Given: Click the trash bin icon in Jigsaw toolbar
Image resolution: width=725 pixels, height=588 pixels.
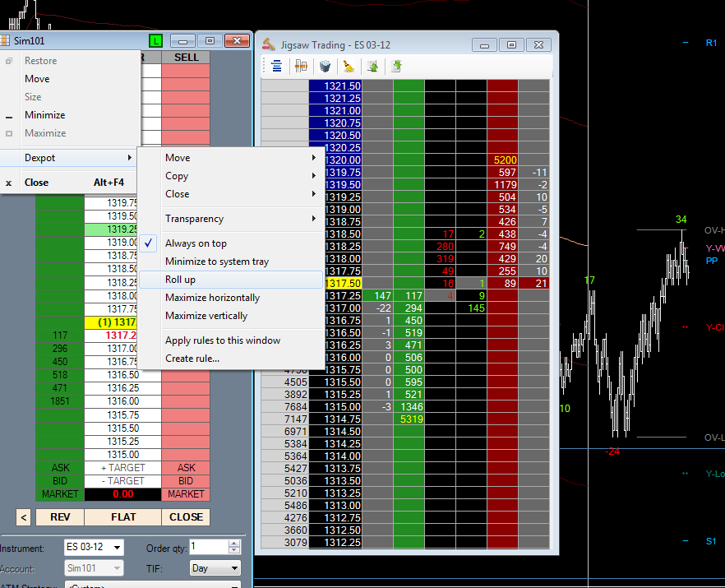Looking at the screenshot, I should [x=325, y=66].
